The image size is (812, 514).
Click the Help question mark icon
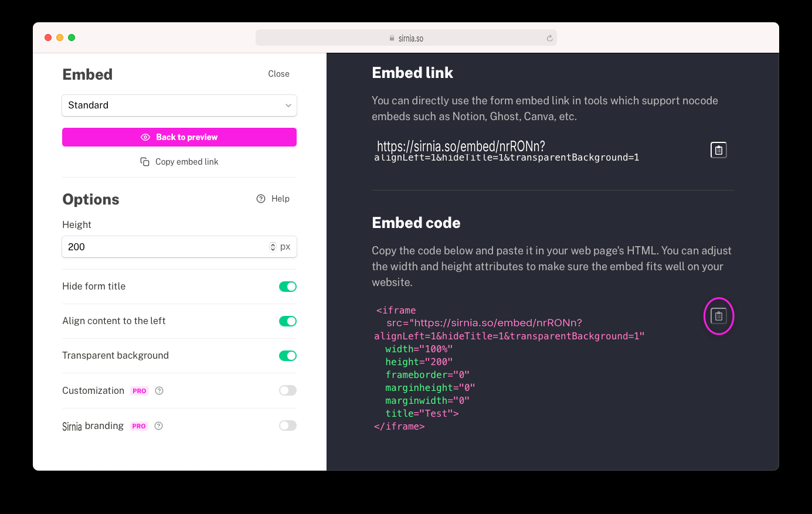point(261,199)
